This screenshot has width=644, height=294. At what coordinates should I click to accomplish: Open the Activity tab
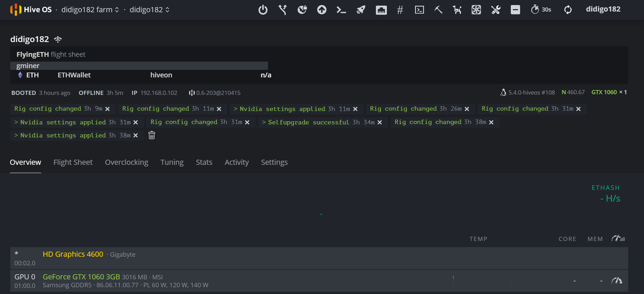coord(236,162)
